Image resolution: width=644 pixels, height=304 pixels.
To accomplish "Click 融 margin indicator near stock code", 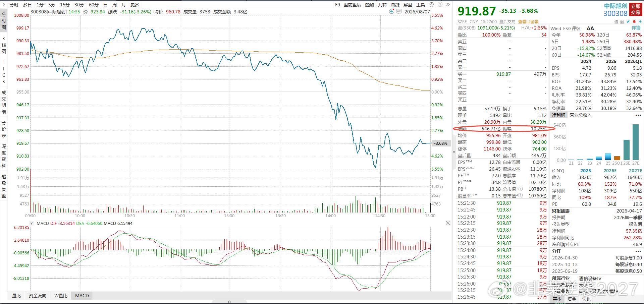I will click(x=622, y=22).
